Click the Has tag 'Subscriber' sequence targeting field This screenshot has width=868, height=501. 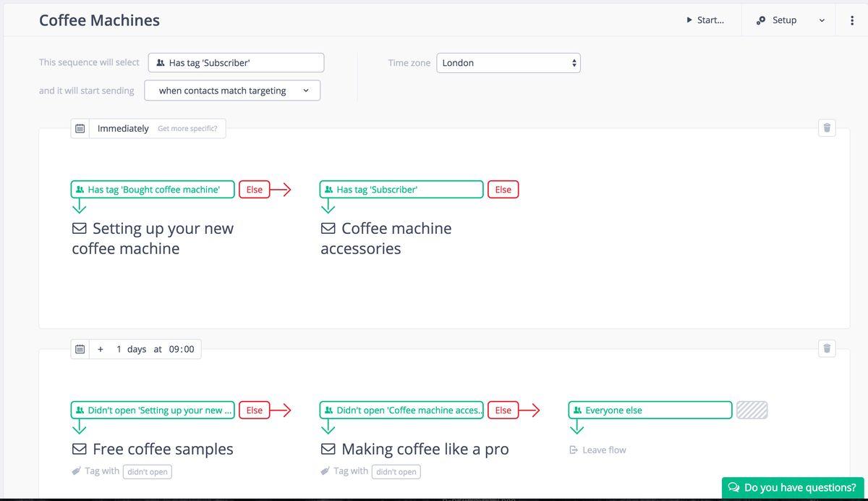(x=236, y=63)
